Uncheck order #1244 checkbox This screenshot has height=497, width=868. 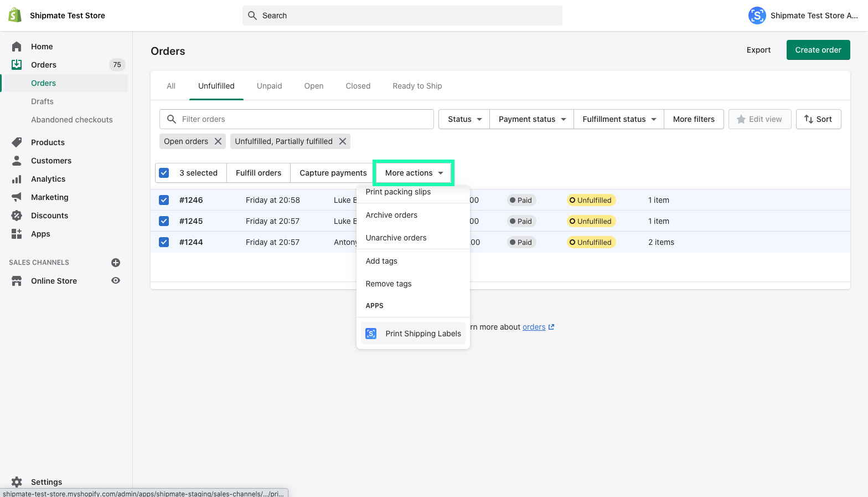164,242
